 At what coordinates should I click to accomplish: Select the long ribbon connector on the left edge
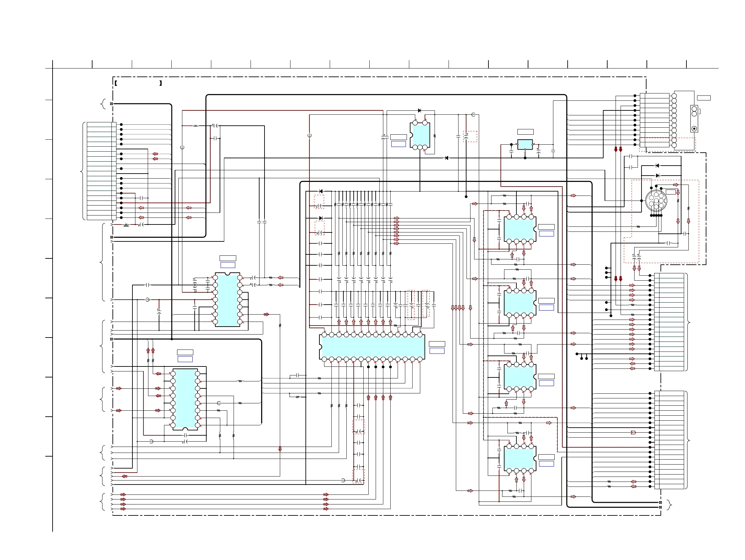point(101,171)
